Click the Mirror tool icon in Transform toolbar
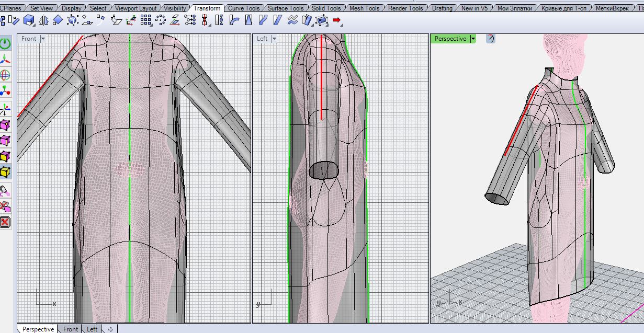The width and height of the screenshot is (644, 333). pos(43,20)
